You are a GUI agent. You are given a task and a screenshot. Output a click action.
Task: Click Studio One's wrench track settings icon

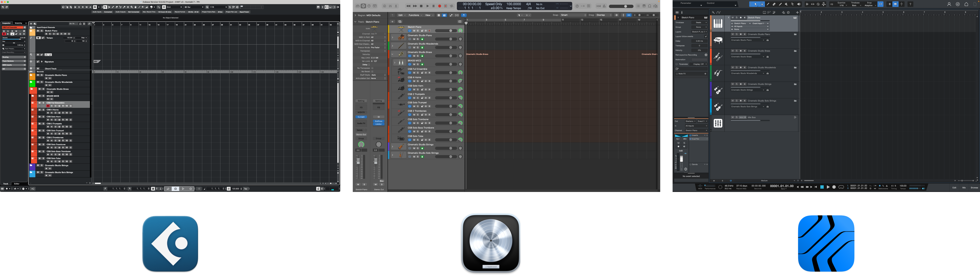[x=713, y=12]
